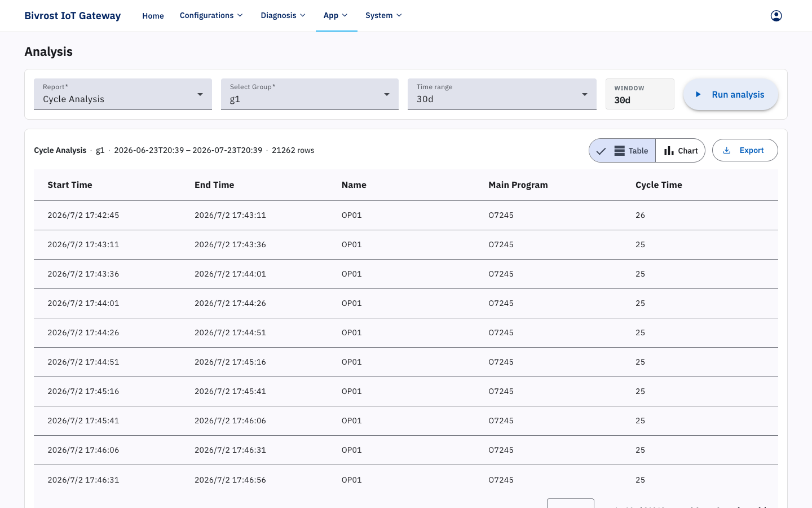Expand the System menu chevron
The image size is (812, 508).
tap(399, 15)
